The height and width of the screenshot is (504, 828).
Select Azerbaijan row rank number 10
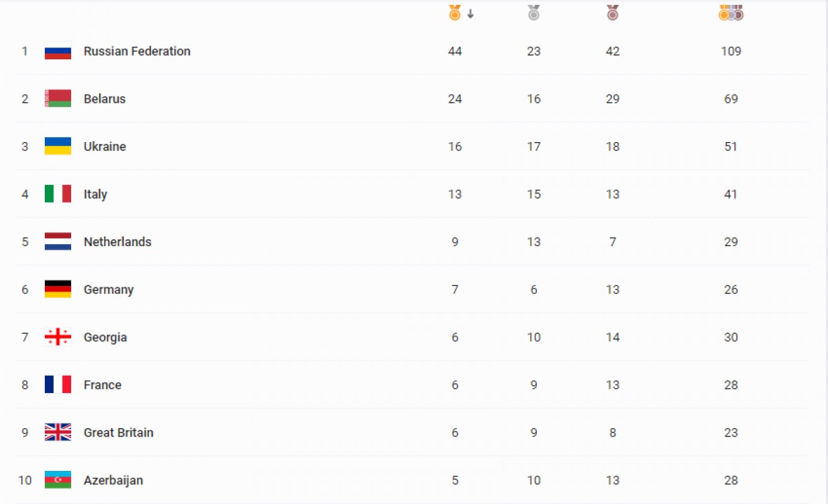tap(25, 480)
